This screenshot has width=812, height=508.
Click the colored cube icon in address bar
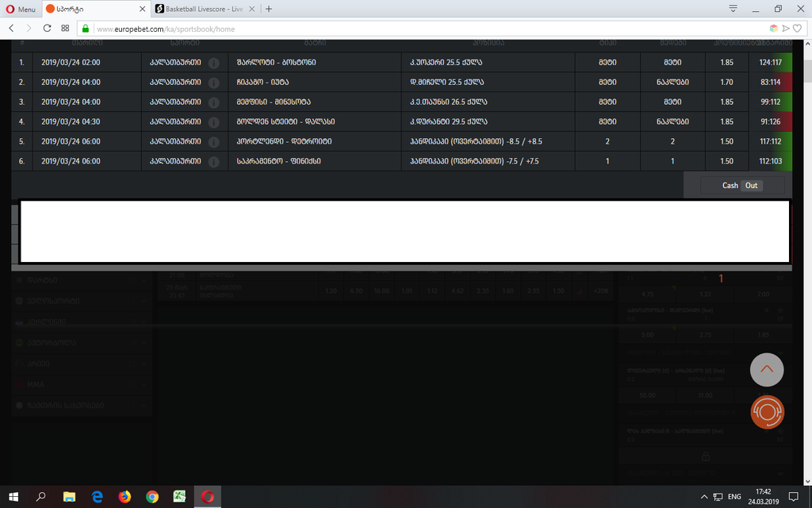(774, 29)
